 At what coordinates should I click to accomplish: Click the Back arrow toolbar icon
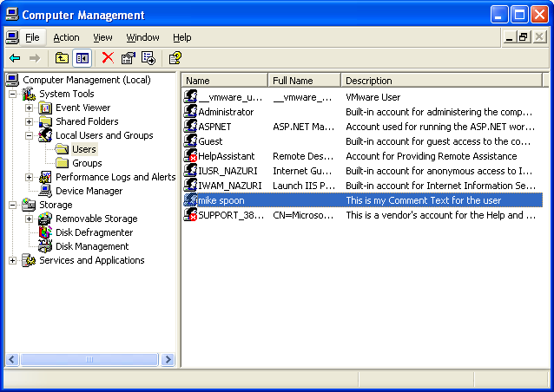click(x=15, y=58)
